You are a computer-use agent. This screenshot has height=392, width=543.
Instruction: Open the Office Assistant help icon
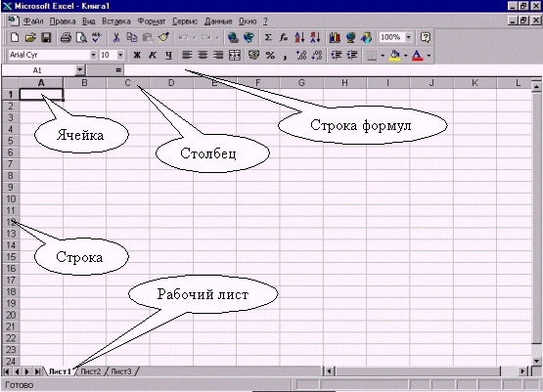coord(425,37)
